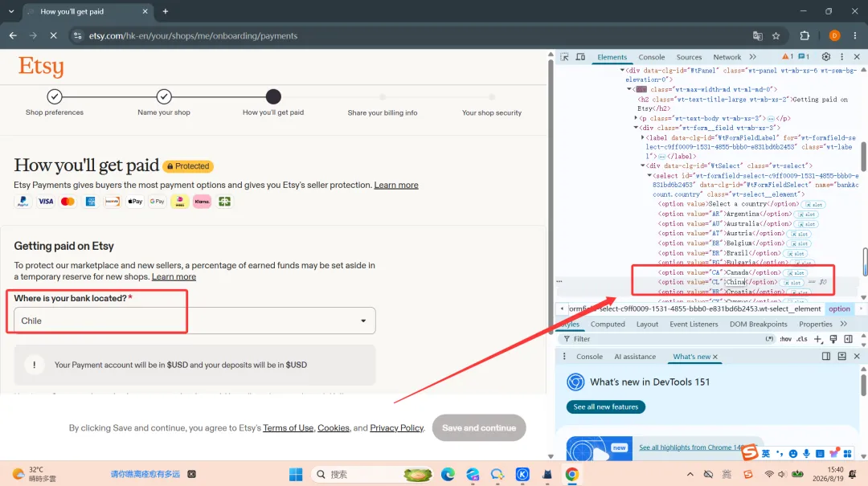Screen dimensions: 868x486
Task: Click breadcrumb left scroll arrow
Action: pos(562,308)
